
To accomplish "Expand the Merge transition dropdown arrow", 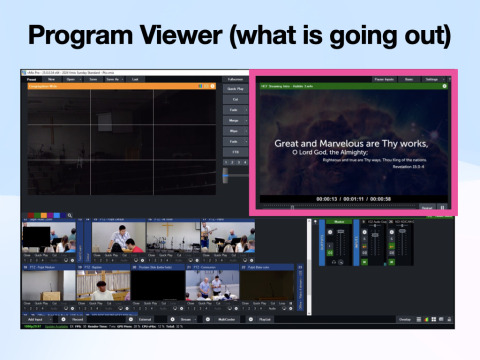I will pos(246,120).
